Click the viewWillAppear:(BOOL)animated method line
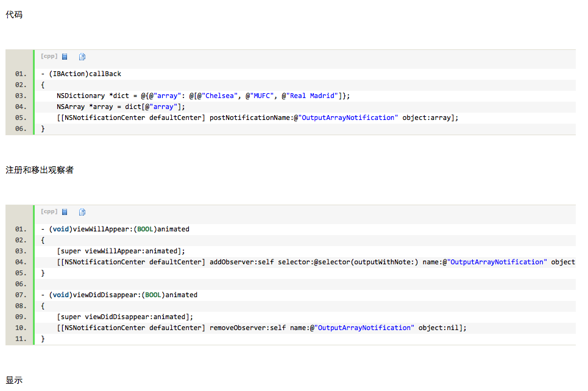 115,229
